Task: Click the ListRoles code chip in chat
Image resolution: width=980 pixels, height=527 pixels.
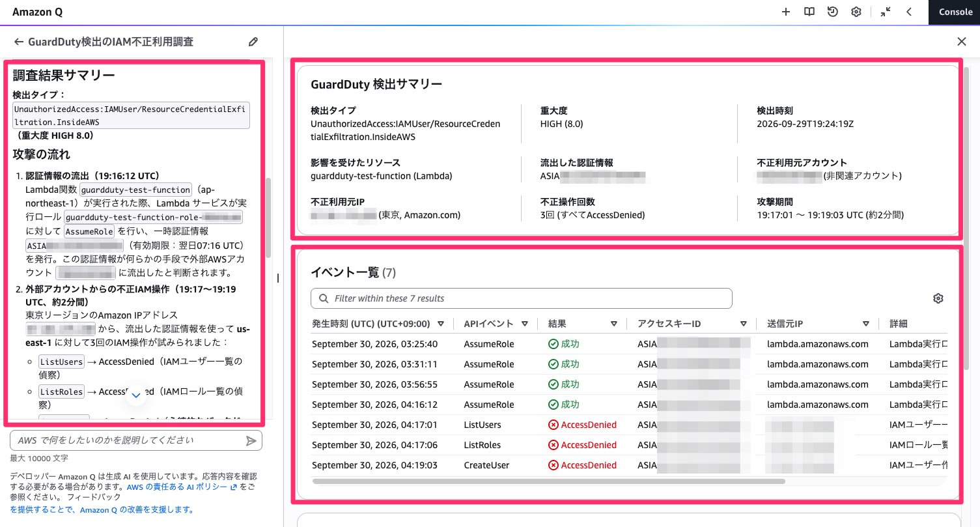Action: point(61,392)
